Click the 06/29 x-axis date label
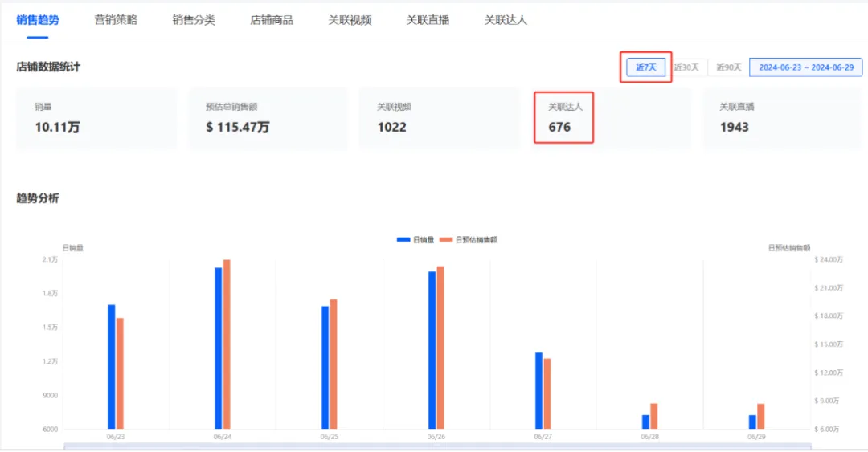This screenshot has height=452, width=868. (757, 437)
